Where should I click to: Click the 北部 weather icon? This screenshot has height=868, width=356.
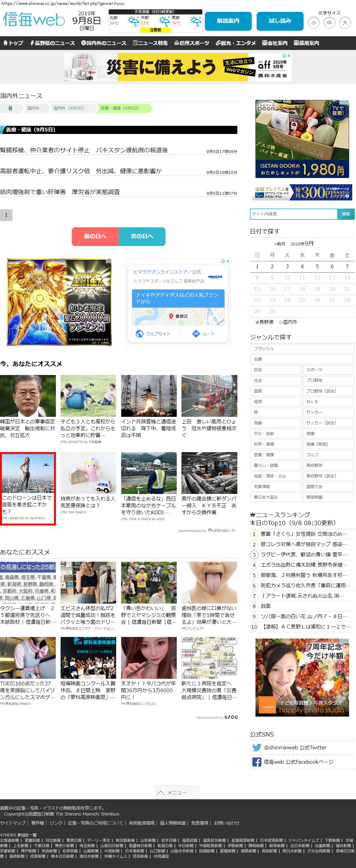click(x=133, y=22)
